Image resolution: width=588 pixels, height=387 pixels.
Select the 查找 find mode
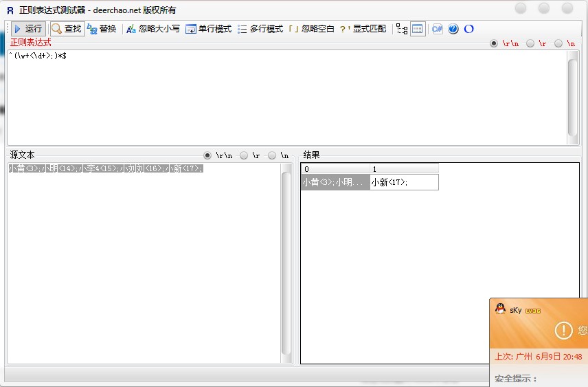[x=67, y=29]
